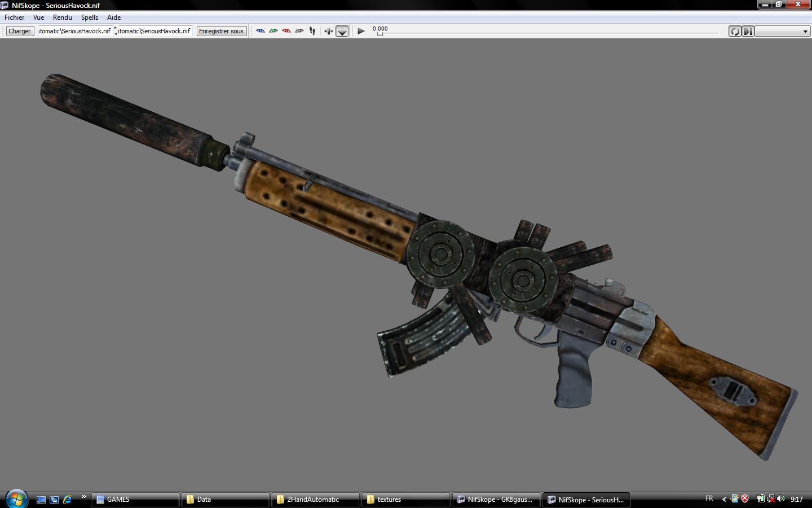
Task: Click the axes flip icon in toolbar
Action: click(x=329, y=31)
